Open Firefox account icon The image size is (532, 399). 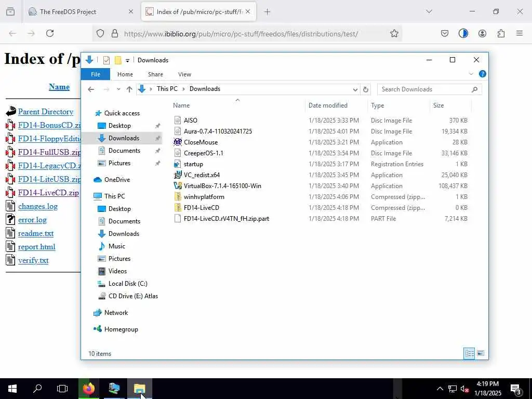[x=482, y=33]
